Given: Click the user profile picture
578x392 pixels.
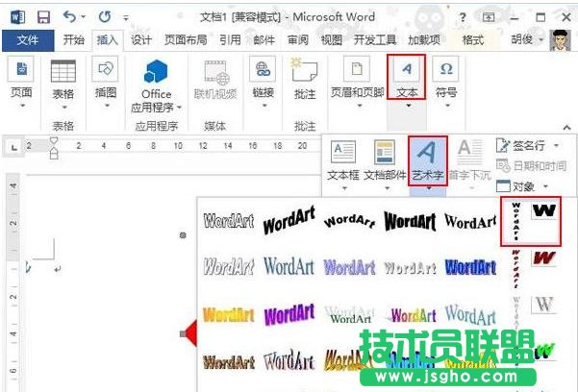Looking at the screenshot, I should coord(561,40).
